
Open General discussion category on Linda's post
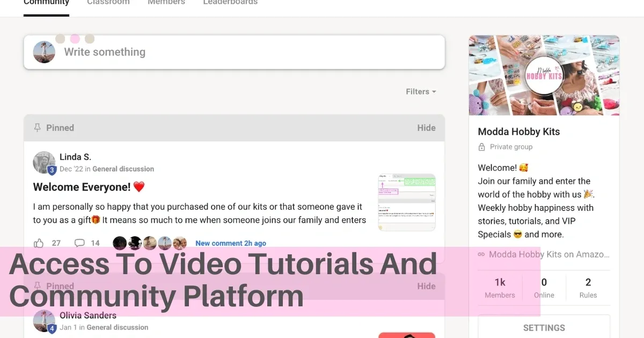tap(123, 169)
